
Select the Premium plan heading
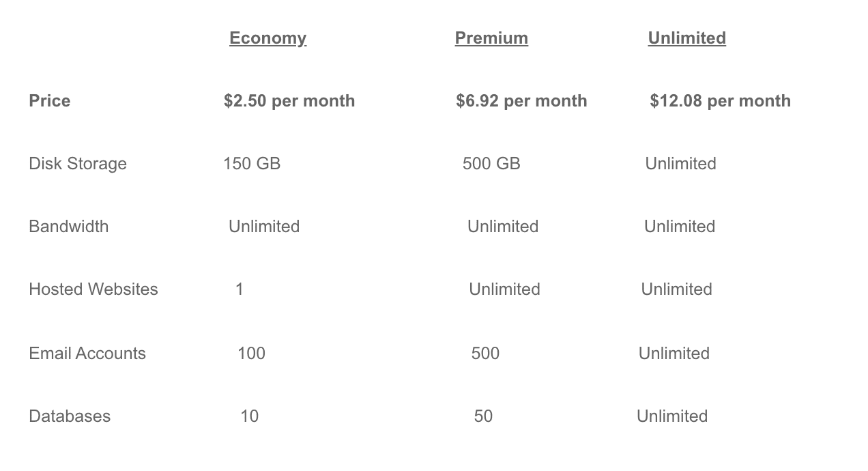(491, 38)
